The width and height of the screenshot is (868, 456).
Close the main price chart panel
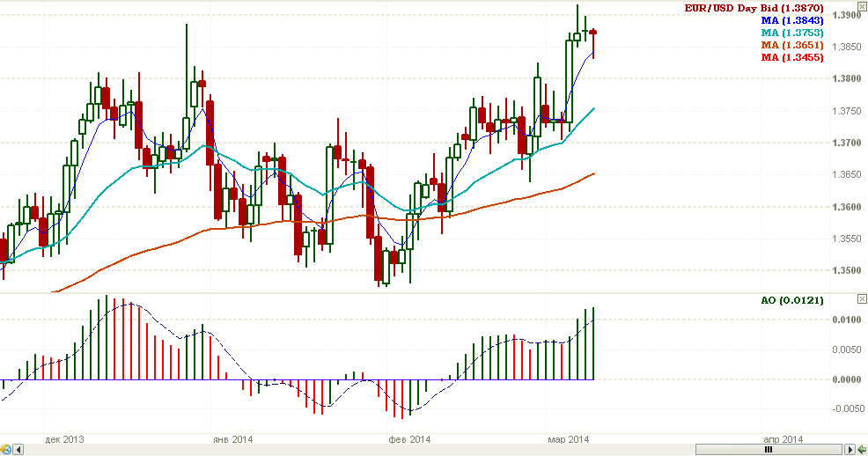tap(862, 6)
